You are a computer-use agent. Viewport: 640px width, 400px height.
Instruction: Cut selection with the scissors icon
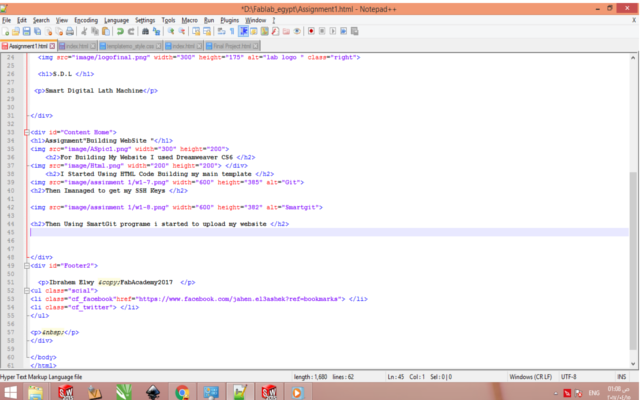coord(84,31)
